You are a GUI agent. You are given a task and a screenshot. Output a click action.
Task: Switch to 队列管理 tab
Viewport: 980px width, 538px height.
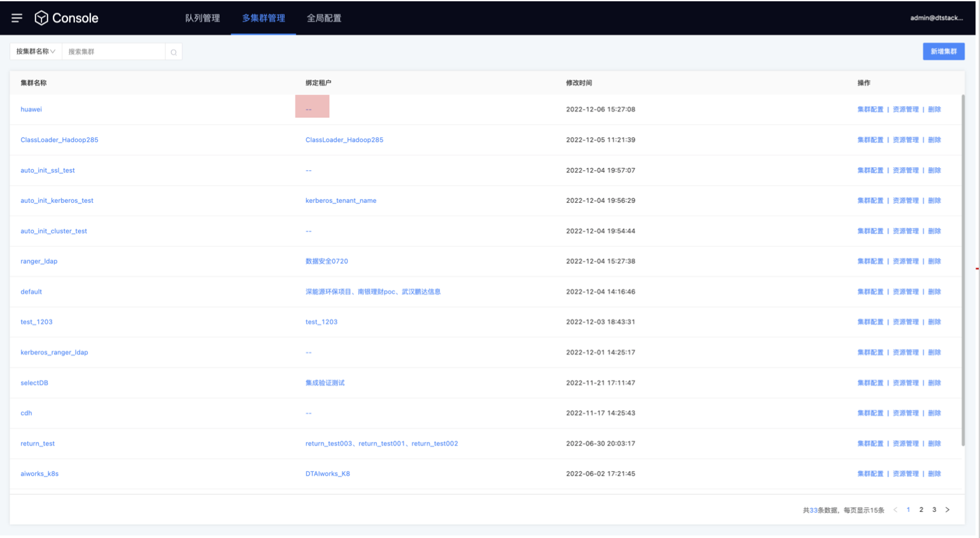pos(203,18)
